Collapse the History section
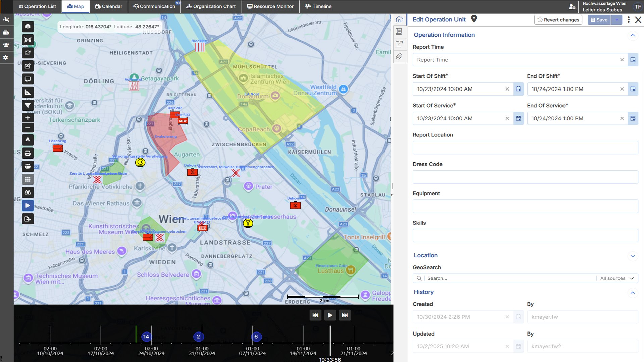 pos(633,293)
